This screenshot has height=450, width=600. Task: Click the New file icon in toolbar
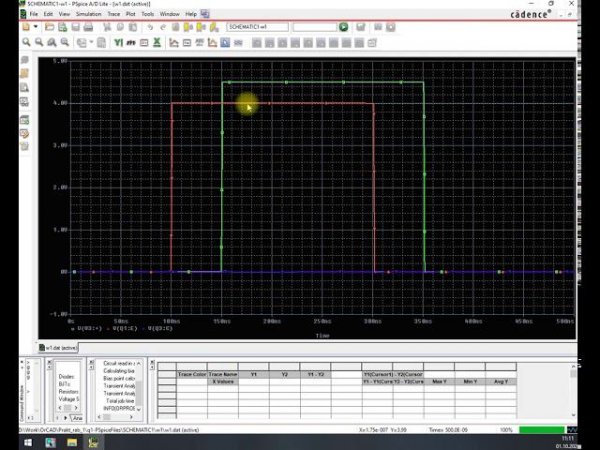(26, 27)
